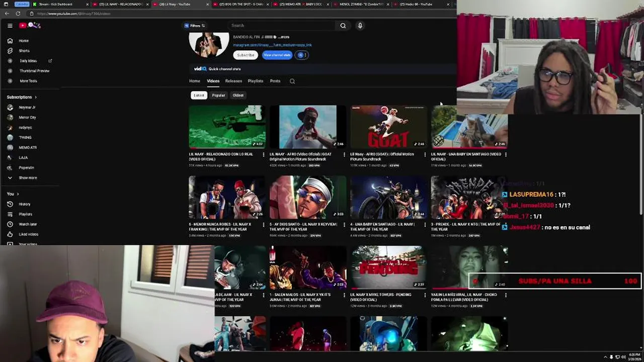Switch to MENOL ZOMBIE browser tab
644x362 pixels.
[360, 4]
